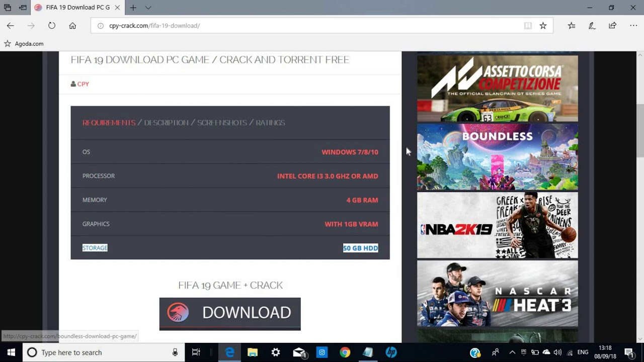Open the People icon in taskbar
The image size is (644, 362).
pyautogui.click(x=496, y=352)
